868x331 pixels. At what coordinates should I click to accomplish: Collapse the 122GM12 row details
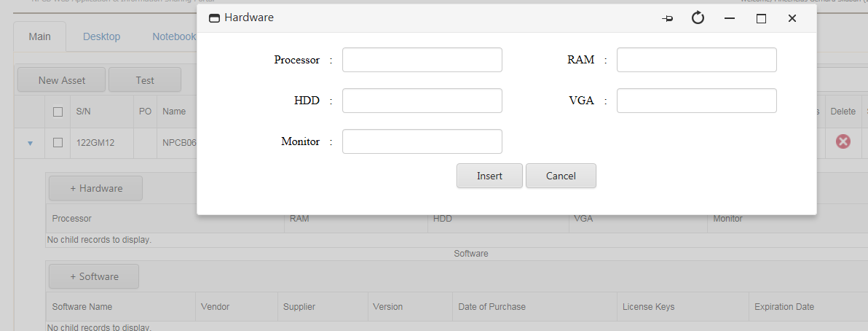[30, 143]
